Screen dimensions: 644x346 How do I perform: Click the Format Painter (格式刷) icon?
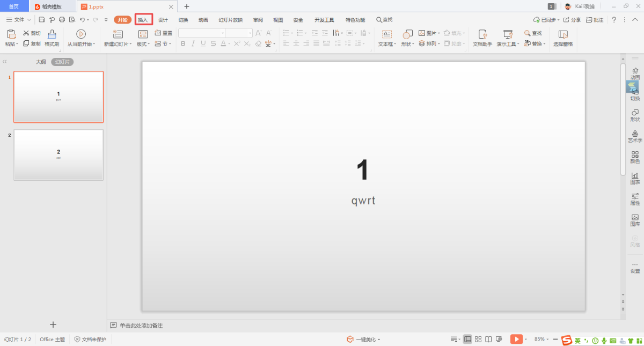[x=52, y=38]
